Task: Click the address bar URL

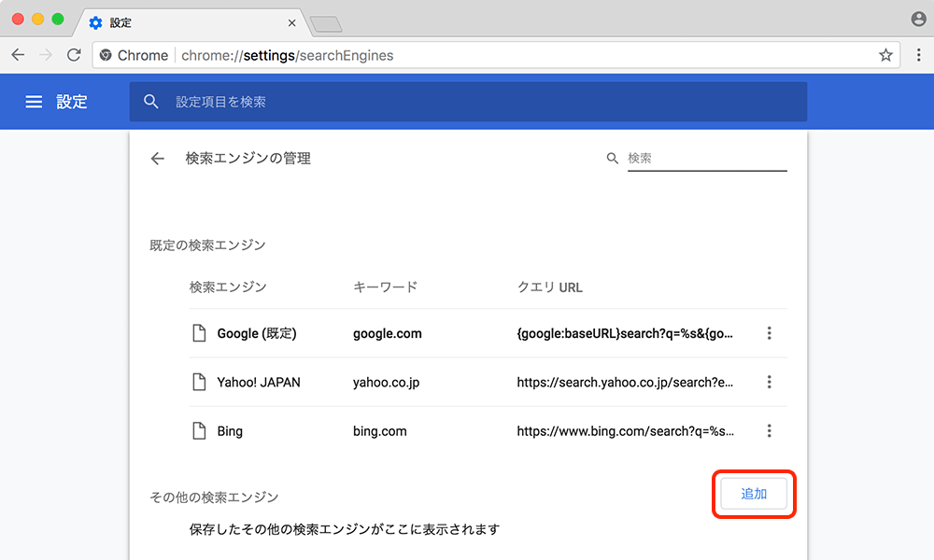Action: pos(287,55)
